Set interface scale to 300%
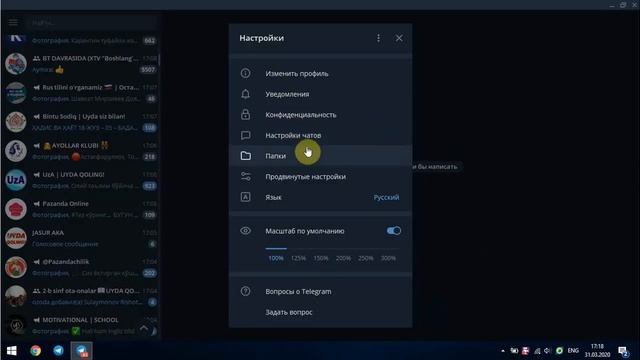This screenshot has height=360, width=640. pos(388,258)
